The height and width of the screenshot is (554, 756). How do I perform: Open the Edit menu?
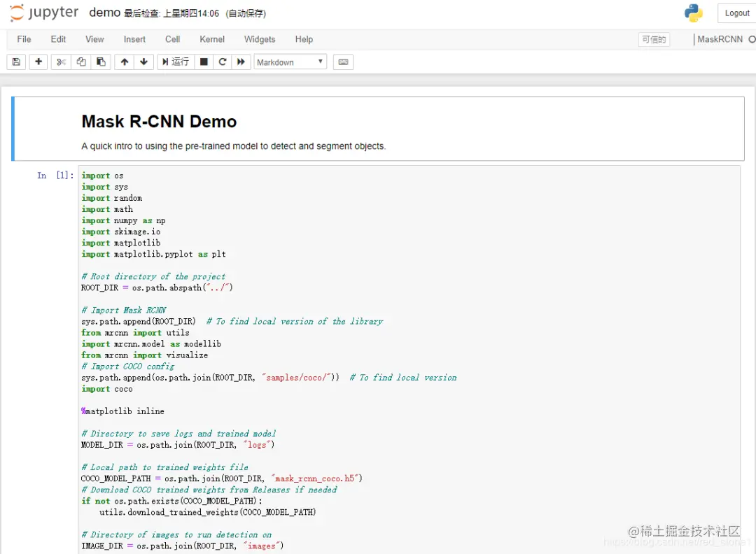58,39
